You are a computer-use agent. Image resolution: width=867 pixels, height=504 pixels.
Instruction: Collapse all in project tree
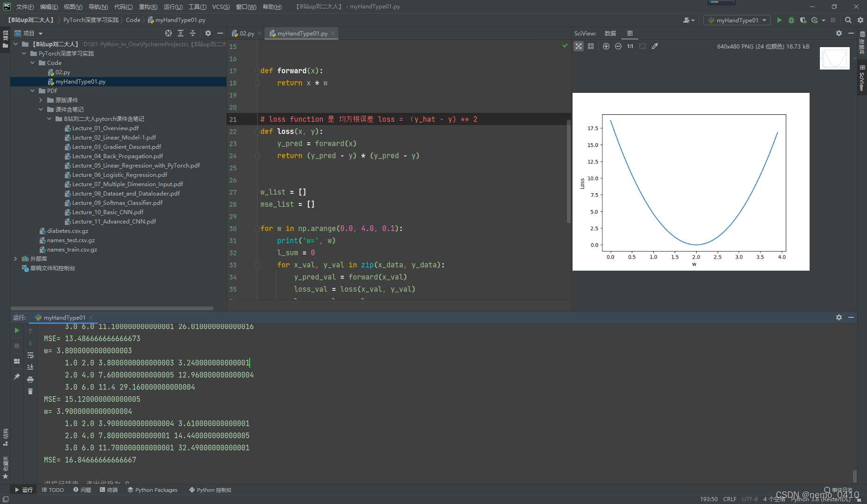[x=193, y=33]
